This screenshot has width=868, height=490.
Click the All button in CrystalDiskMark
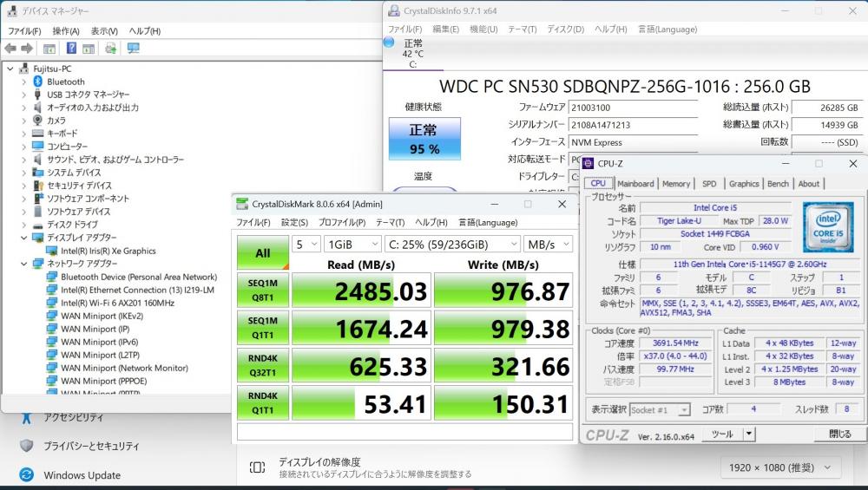pyautogui.click(x=263, y=252)
